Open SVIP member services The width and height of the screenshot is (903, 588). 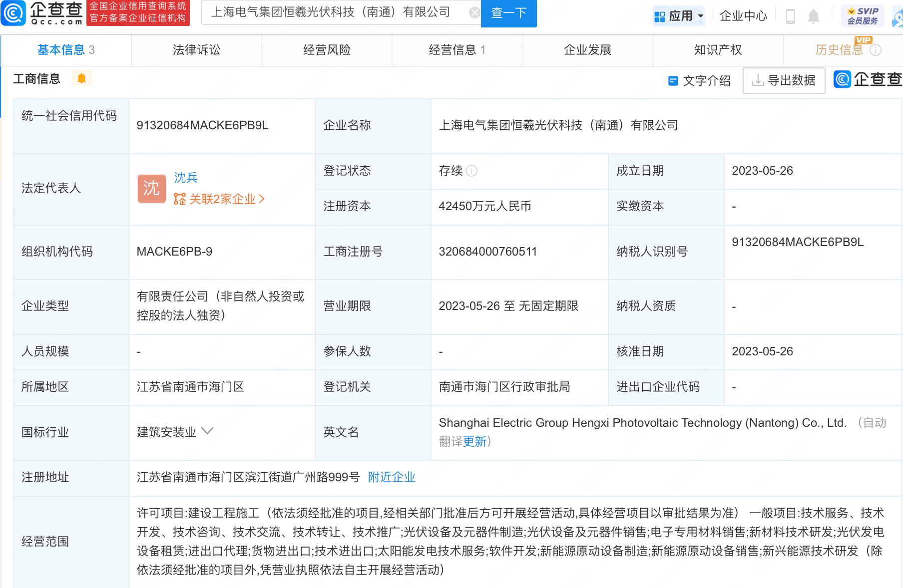coord(863,16)
